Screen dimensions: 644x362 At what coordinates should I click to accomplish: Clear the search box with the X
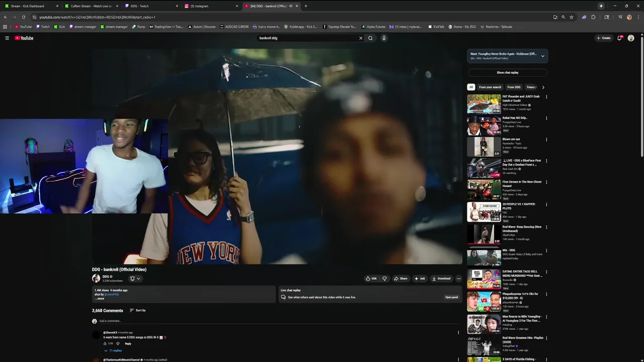pos(360,38)
